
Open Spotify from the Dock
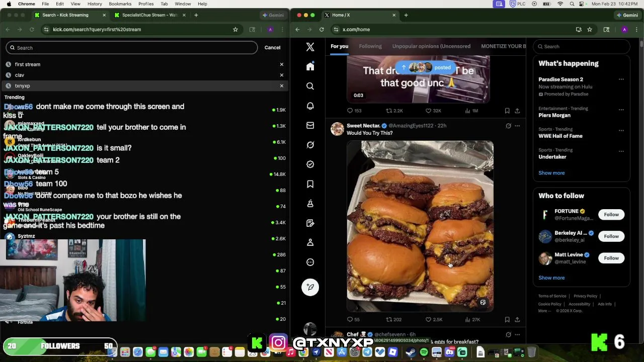click(x=424, y=352)
